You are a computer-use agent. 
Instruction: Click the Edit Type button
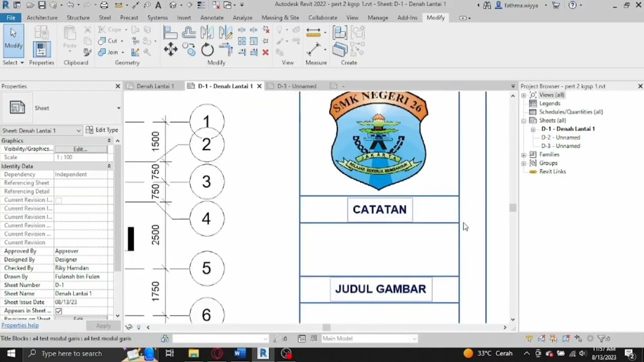102,130
